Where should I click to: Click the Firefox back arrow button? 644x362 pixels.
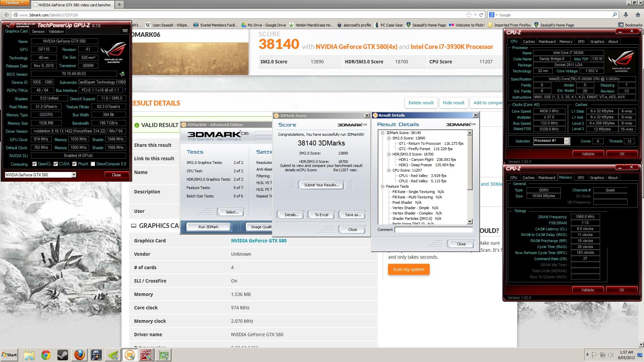pyautogui.click(x=6, y=15)
